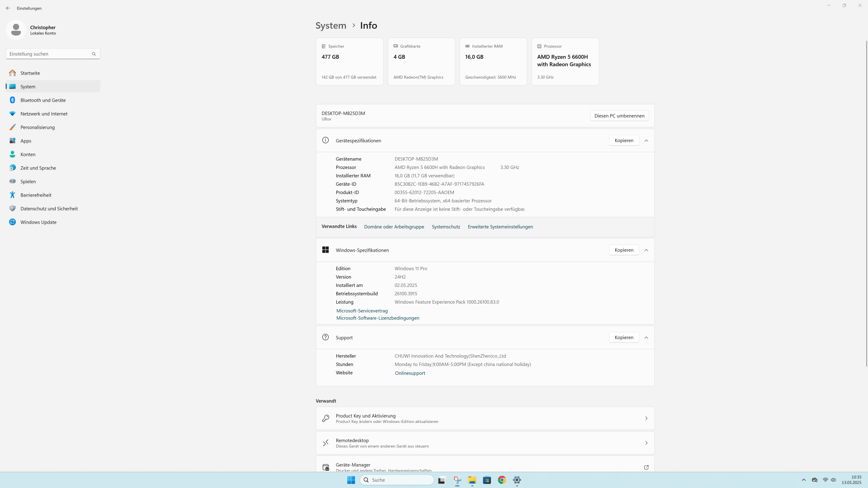Viewport: 868px width, 488px height.
Task: Click the Prozessor card for AMD Ryzen 5
Action: coord(565,61)
